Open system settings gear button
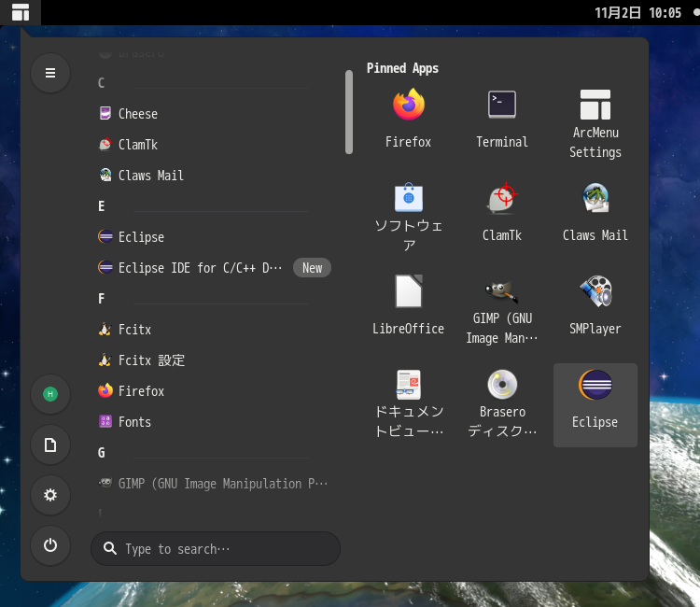Image resolution: width=700 pixels, height=607 pixels. tap(50, 495)
